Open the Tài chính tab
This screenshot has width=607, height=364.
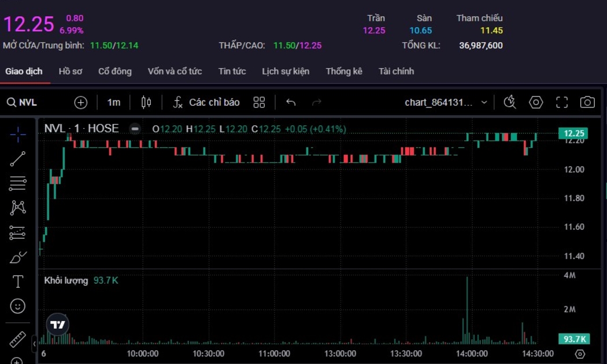(396, 71)
